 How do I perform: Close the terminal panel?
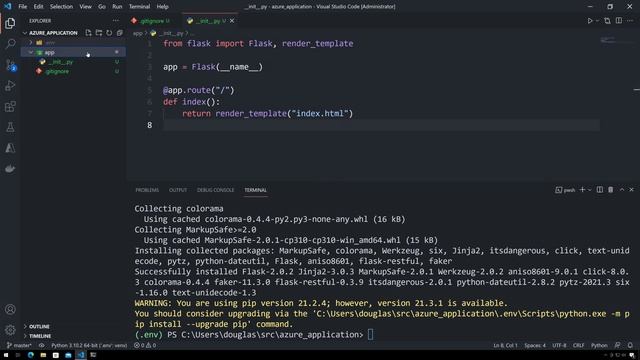click(631, 190)
